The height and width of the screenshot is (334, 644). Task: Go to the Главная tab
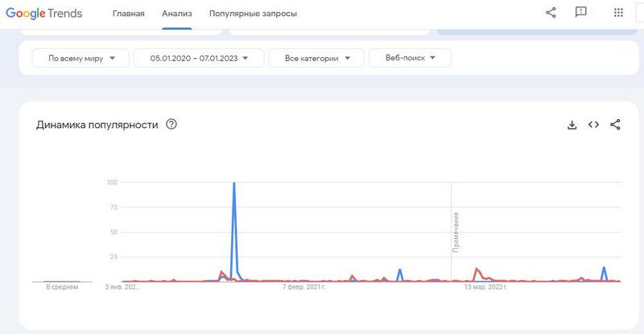point(129,14)
